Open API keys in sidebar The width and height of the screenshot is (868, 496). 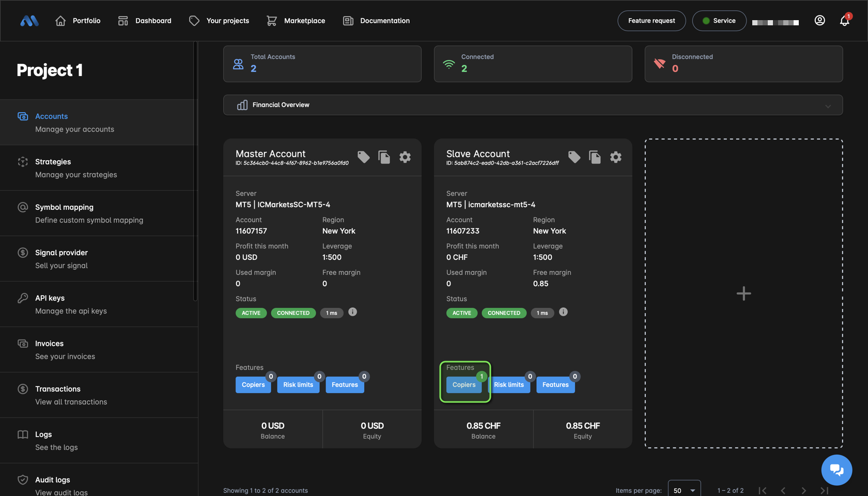coord(50,298)
